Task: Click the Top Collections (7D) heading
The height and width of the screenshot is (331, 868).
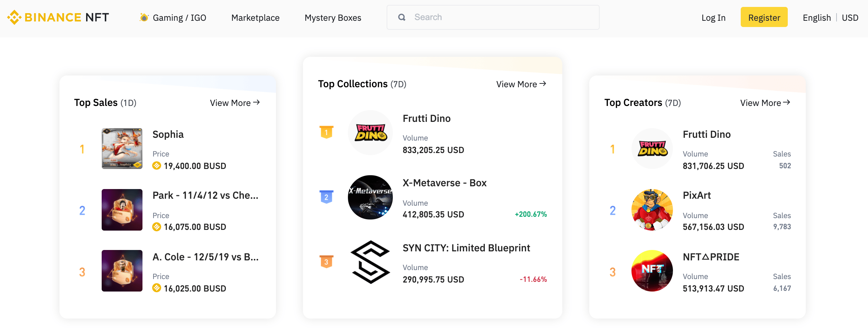Action: coord(362,84)
